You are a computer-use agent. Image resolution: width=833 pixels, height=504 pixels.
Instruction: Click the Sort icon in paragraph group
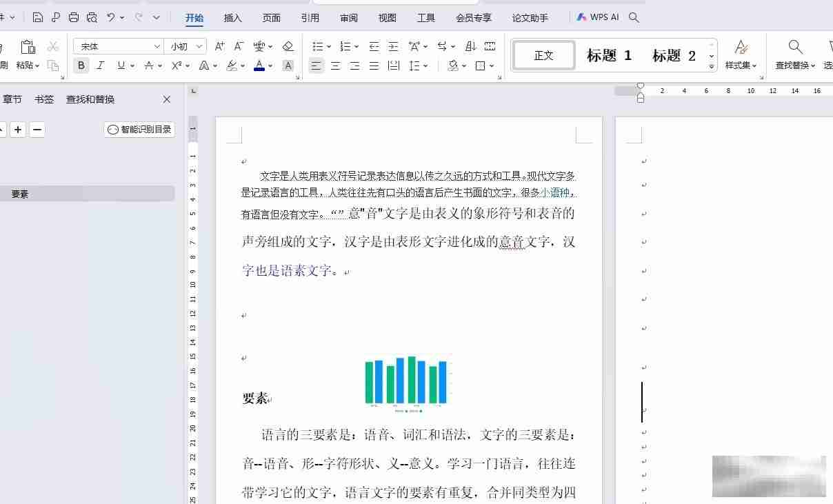coord(470,46)
